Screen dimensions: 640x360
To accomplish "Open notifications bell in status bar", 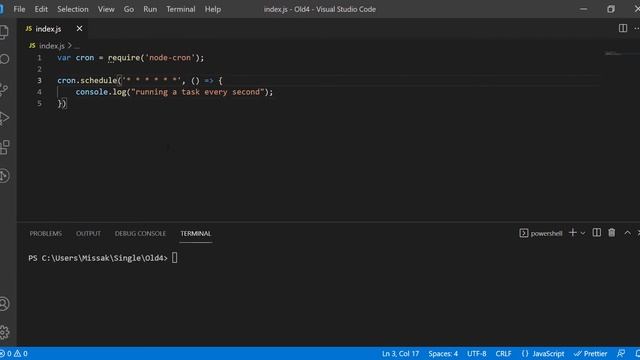I will point(637,353).
